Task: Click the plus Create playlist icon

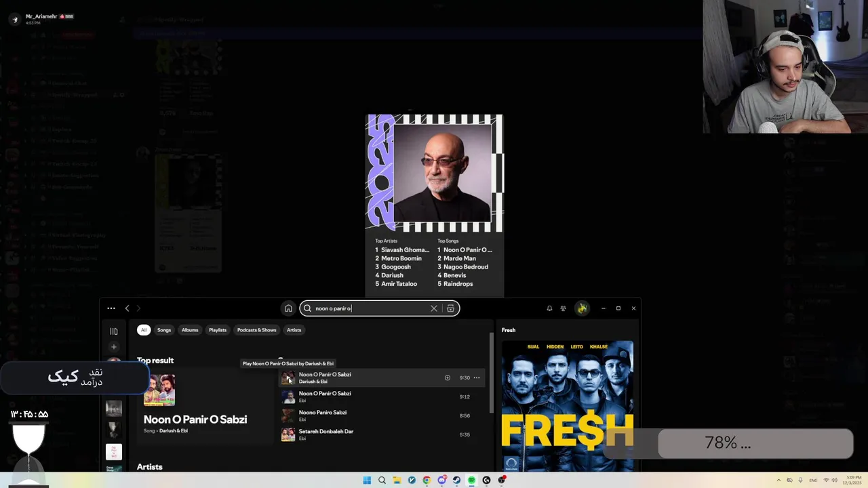Action: [114, 347]
